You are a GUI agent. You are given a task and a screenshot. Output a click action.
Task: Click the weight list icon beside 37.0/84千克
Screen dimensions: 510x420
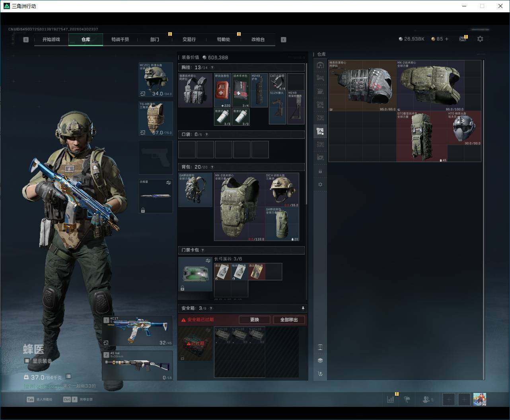pos(68,376)
